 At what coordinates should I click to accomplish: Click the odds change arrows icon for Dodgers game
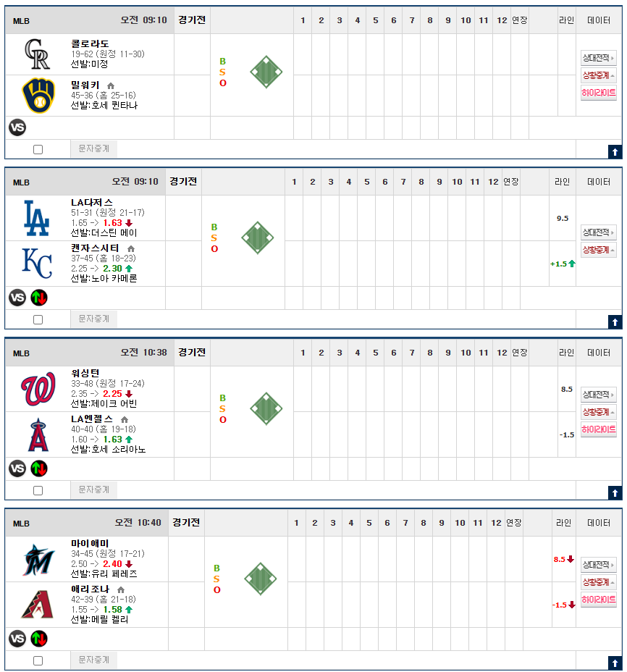pos(39,298)
